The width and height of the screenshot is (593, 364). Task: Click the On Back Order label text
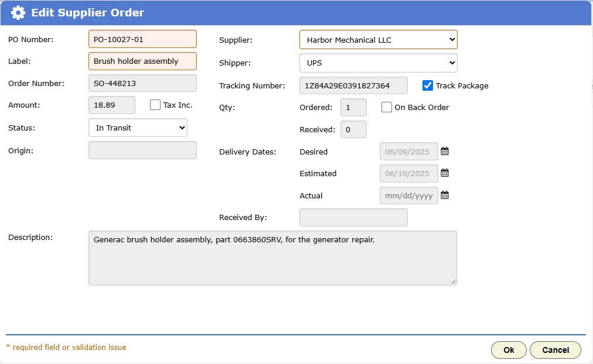pyautogui.click(x=422, y=107)
